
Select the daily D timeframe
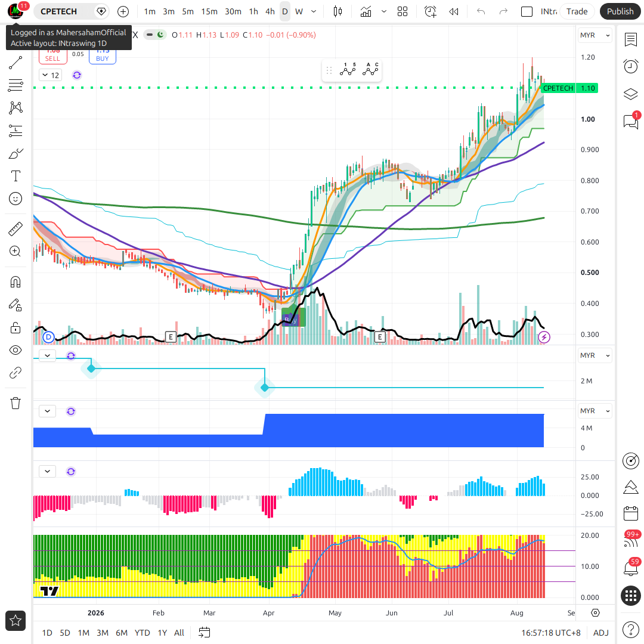(x=284, y=11)
